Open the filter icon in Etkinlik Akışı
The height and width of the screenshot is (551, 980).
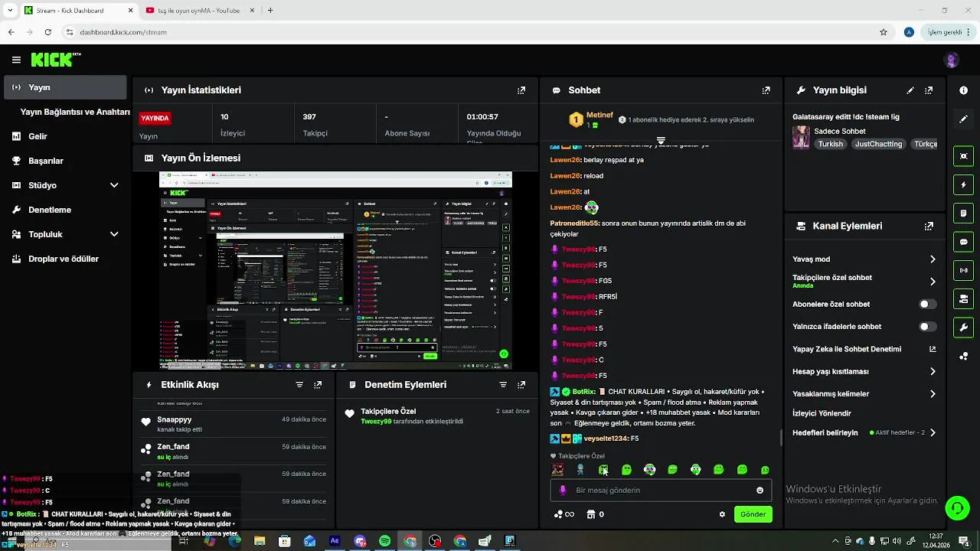[299, 385]
